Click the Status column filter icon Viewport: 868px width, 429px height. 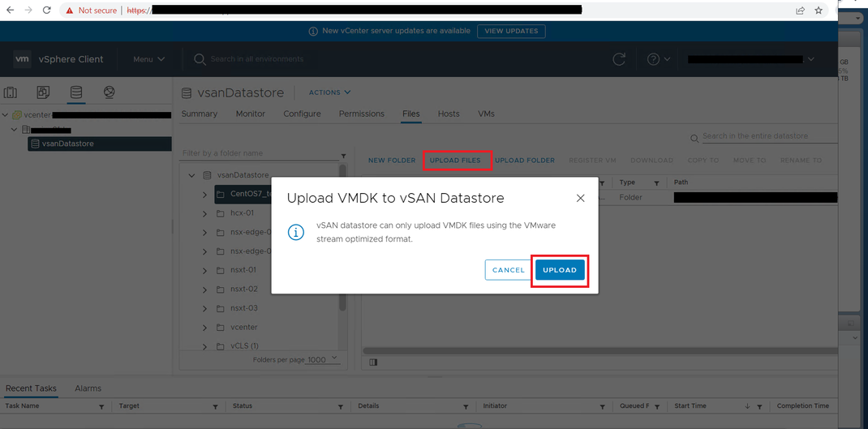pos(342,406)
